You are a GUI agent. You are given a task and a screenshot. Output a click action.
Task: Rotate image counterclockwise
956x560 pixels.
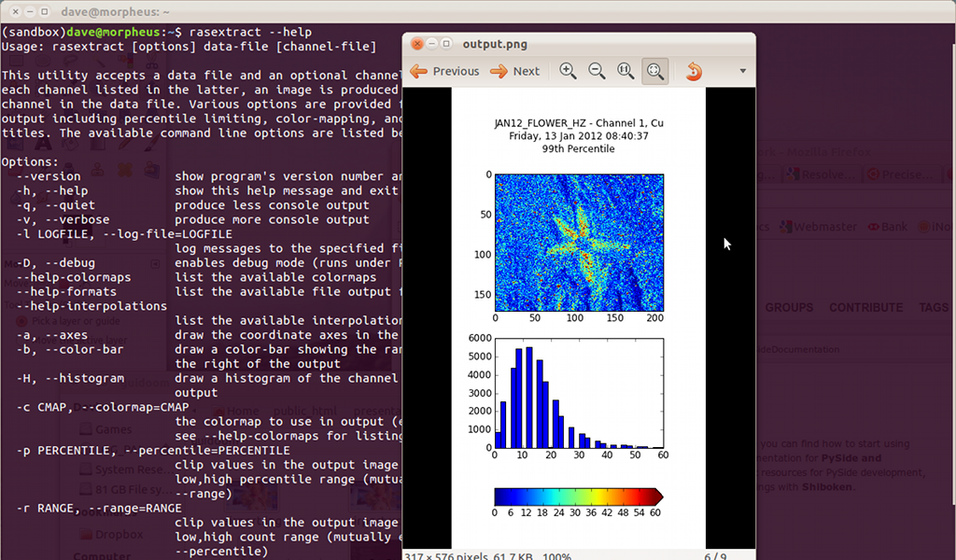pyautogui.click(x=693, y=71)
